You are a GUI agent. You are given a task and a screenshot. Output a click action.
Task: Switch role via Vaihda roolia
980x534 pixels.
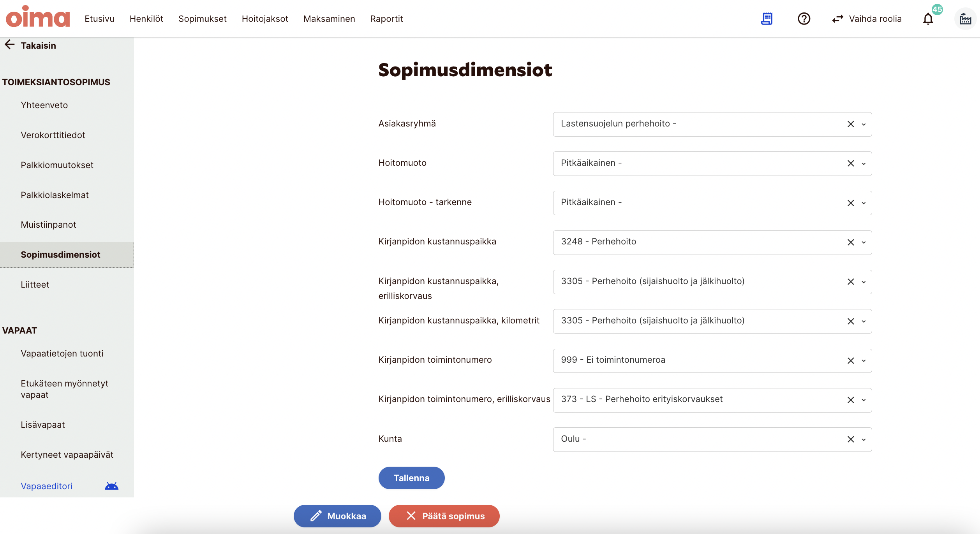coord(867,19)
